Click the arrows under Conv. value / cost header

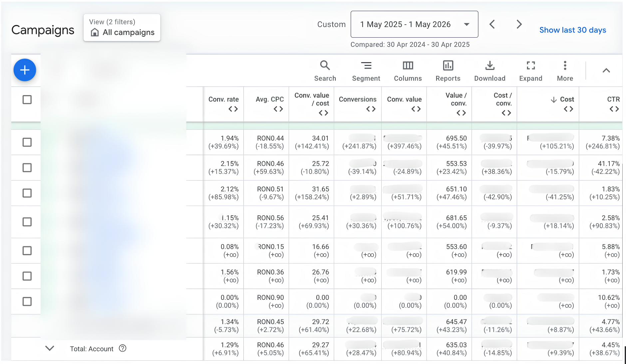pos(323,113)
